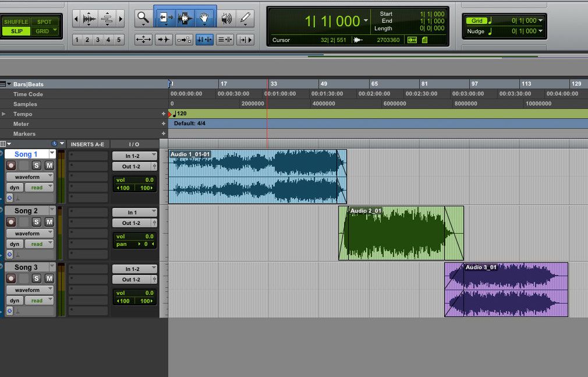Image resolution: width=588 pixels, height=377 pixels.
Task: Click horizontal zoom out left arrow
Action: [76, 19]
